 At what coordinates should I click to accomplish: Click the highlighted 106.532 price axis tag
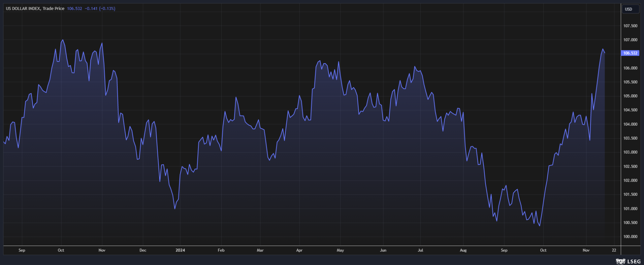(630, 53)
